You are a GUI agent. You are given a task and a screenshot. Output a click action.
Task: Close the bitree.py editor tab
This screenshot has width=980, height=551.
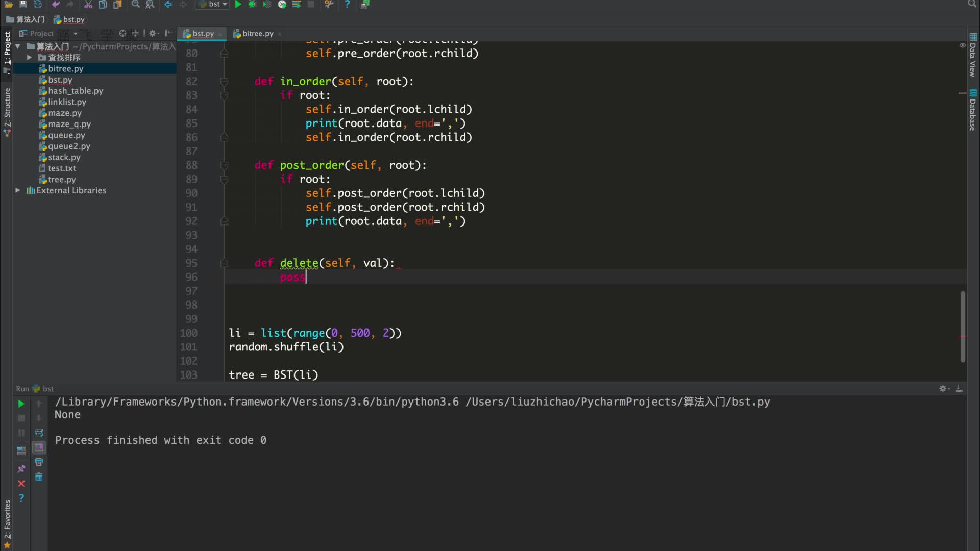pyautogui.click(x=279, y=34)
